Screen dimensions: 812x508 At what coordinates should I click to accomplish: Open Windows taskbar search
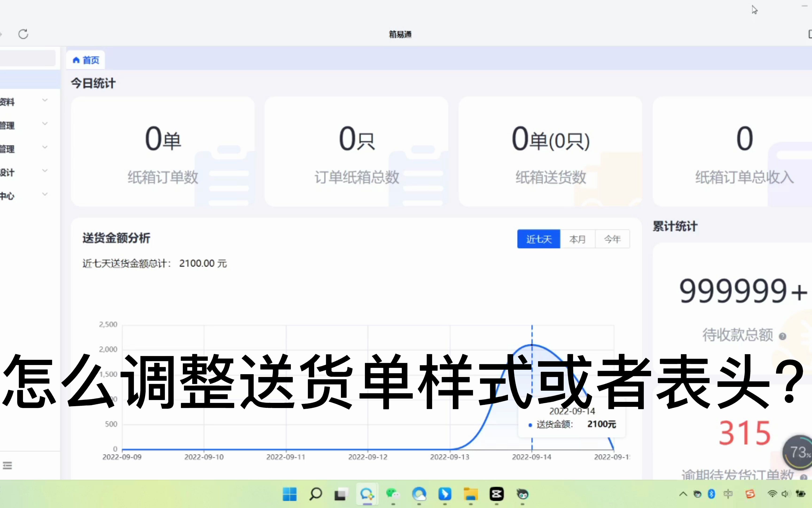click(315, 494)
